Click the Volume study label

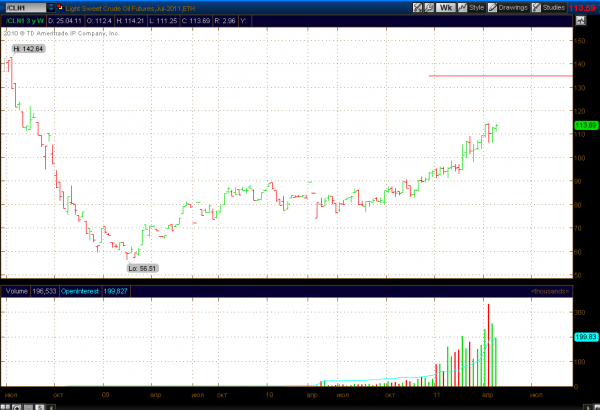(17, 291)
